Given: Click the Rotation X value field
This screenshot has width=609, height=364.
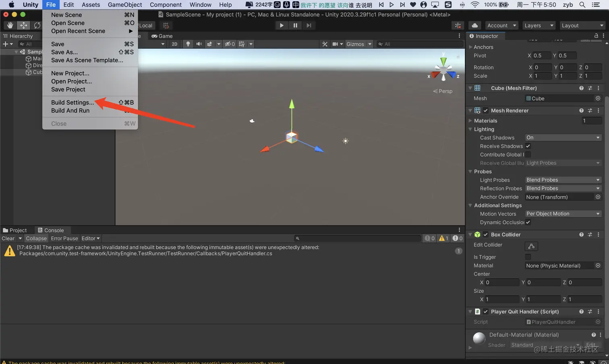Looking at the screenshot, I should (x=542, y=67).
